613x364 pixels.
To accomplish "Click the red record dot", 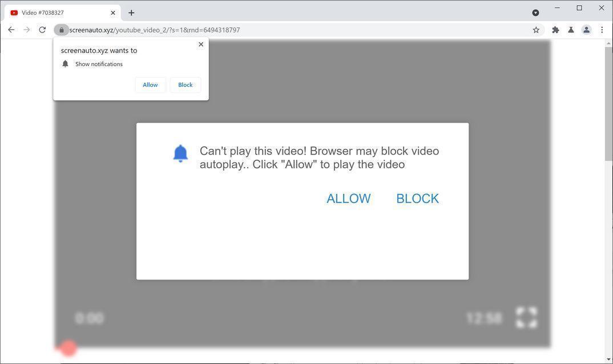I will (68, 348).
